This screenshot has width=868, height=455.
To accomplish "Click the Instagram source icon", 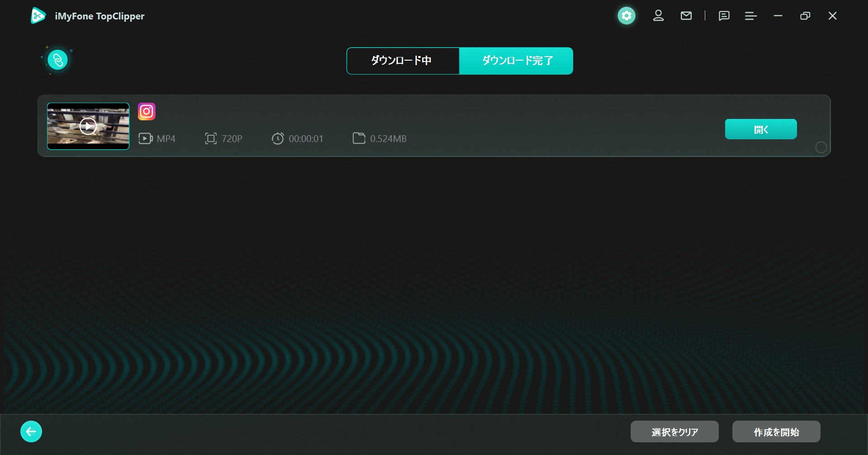I will 146,111.
